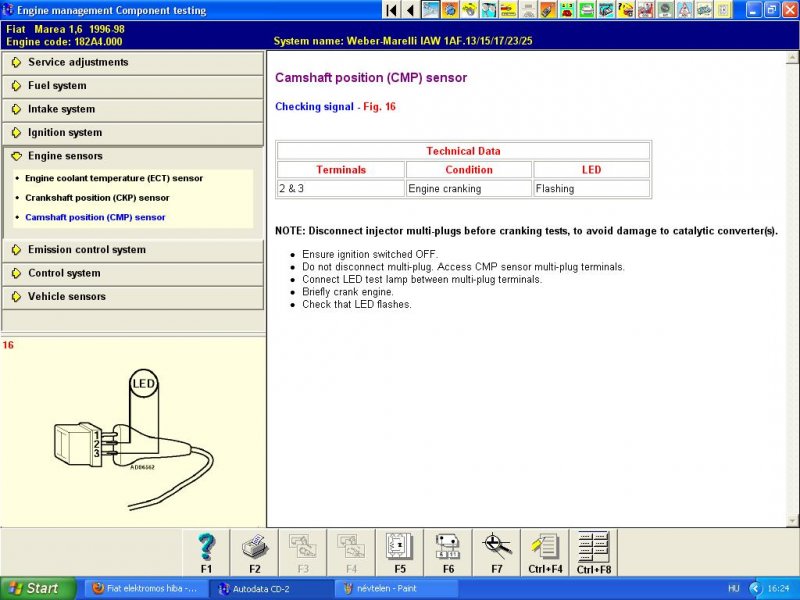800x600 pixels.
Task: Open the yellow wrench-and-hand toolbar icon
Action: point(469,10)
